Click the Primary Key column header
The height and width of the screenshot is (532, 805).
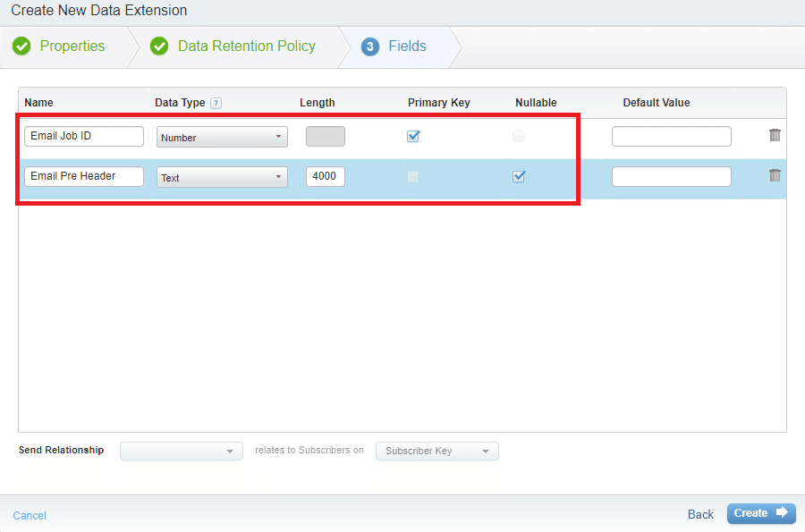(x=439, y=103)
